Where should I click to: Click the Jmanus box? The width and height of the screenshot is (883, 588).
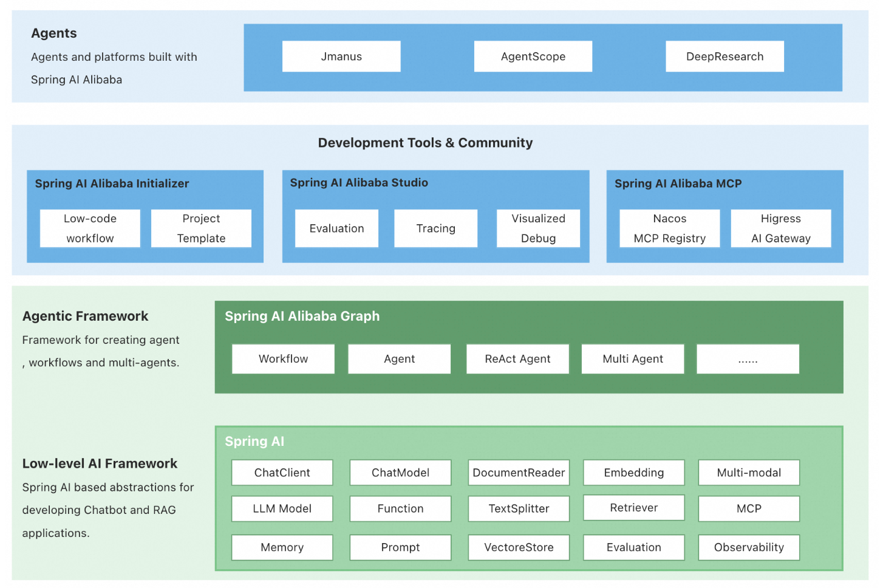coord(341,56)
